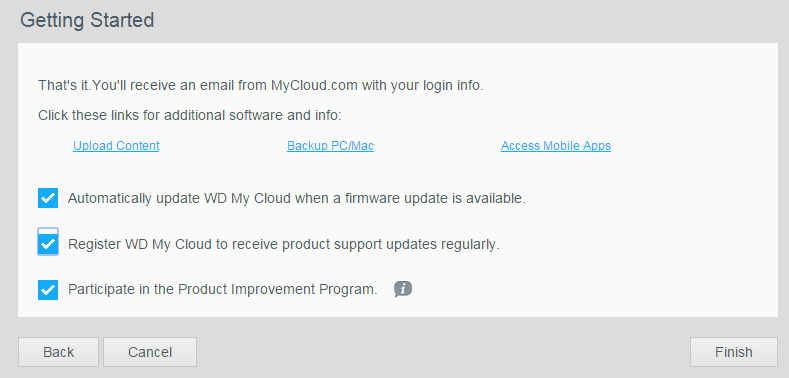This screenshot has height=378, width=789.
Task: Click the 'That's it' email confirmation sentence
Action: pyautogui.click(x=261, y=86)
